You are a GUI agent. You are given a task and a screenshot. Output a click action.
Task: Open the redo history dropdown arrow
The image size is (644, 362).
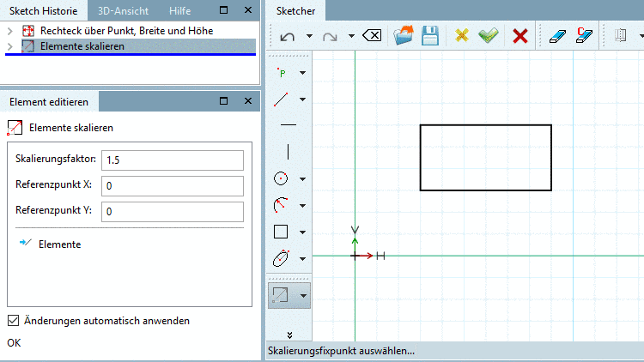click(x=351, y=36)
